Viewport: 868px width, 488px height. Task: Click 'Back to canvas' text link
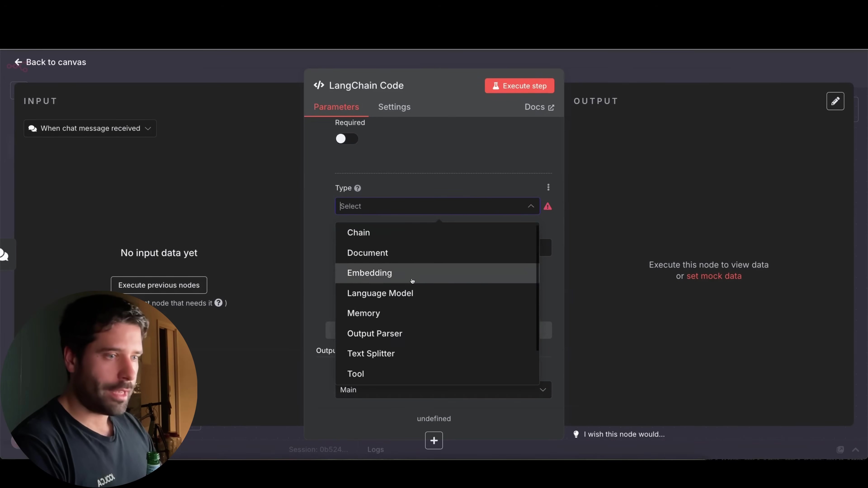[x=56, y=62]
